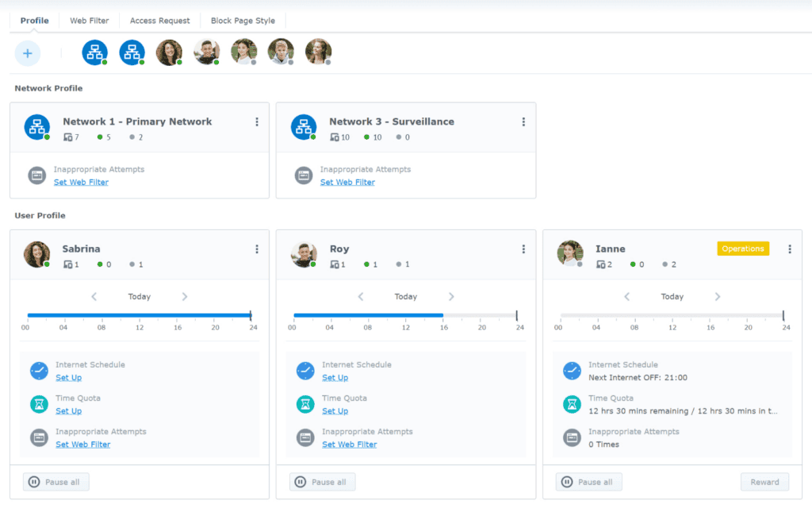Click the Internet Schedule clock icon on Sabrina's card
The height and width of the screenshot is (508, 812).
[x=39, y=370]
